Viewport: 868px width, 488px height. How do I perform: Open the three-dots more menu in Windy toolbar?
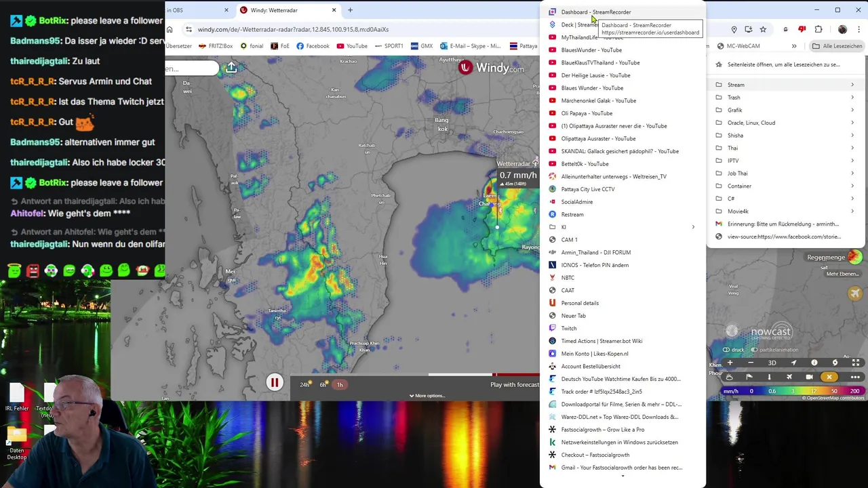[x=855, y=377]
